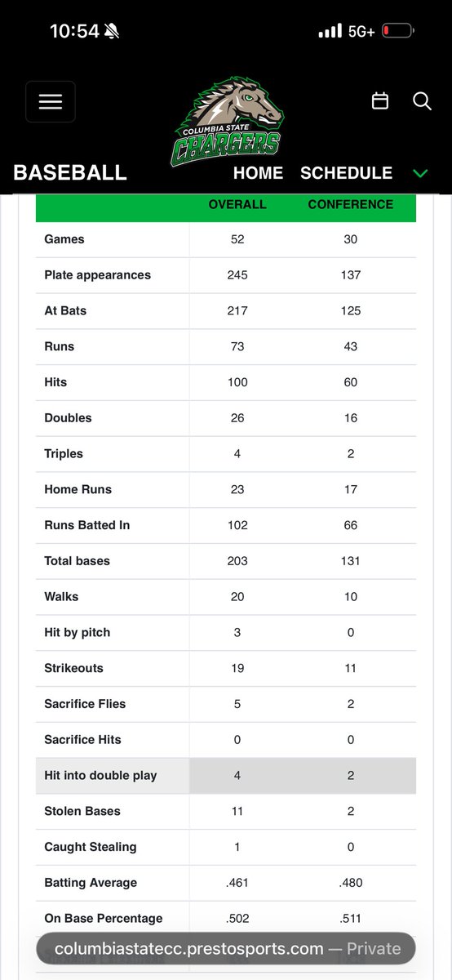Tap the Home Runs stat row
Image resolution: width=452 pixels, height=980 pixels.
pyautogui.click(x=226, y=490)
